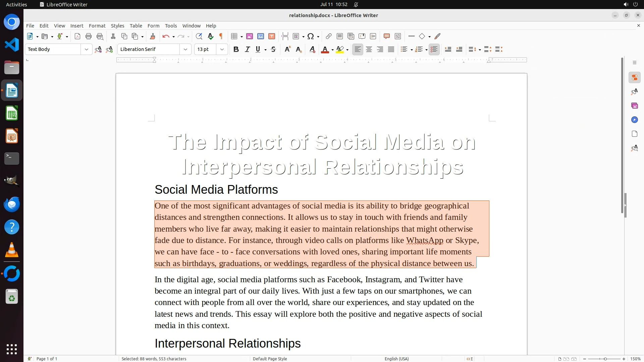Expand the 13 pt font size dropdown
Viewport: 644px width, 362px height.
tap(222, 49)
